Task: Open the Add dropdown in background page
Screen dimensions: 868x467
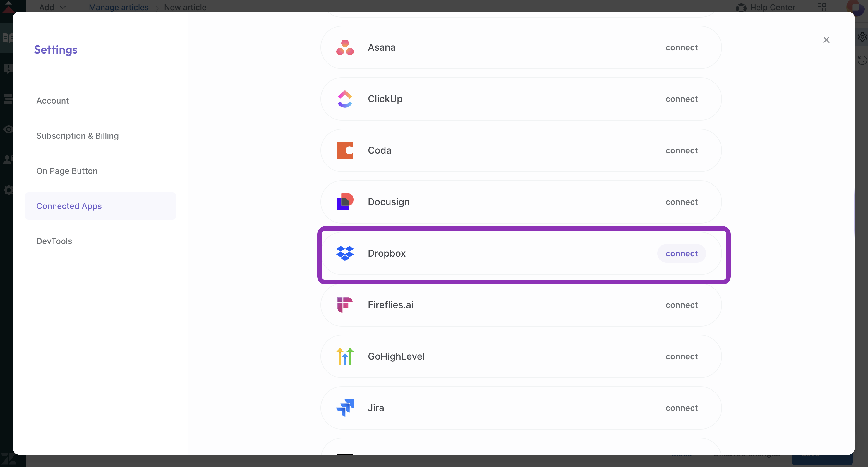Action: pyautogui.click(x=52, y=7)
